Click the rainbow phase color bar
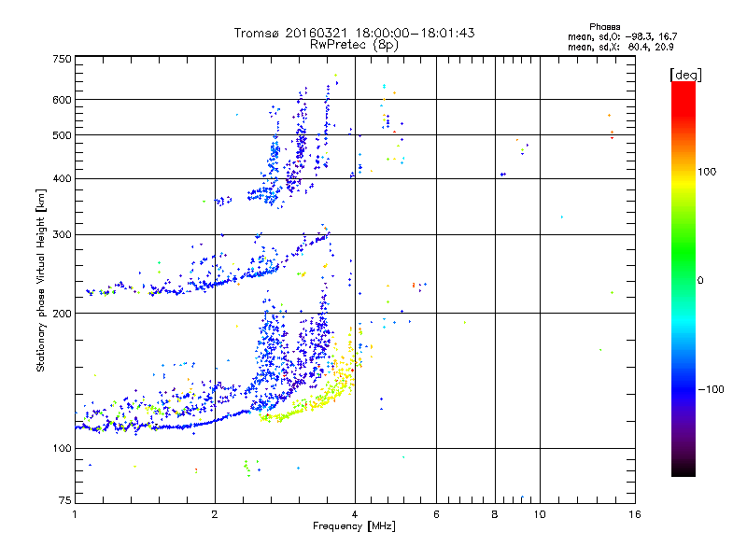Viewport: 747px width, 560px height. (684, 278)
